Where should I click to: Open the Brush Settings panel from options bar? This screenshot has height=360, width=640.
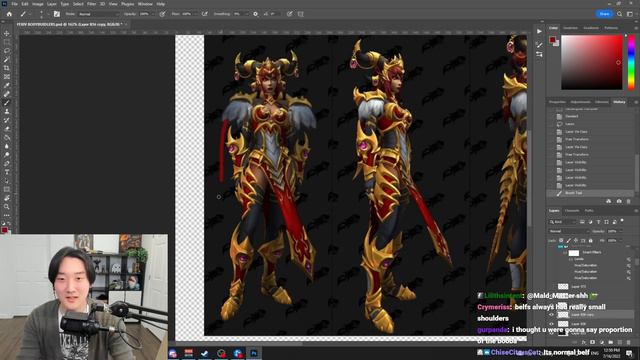(x=57, y=14)
